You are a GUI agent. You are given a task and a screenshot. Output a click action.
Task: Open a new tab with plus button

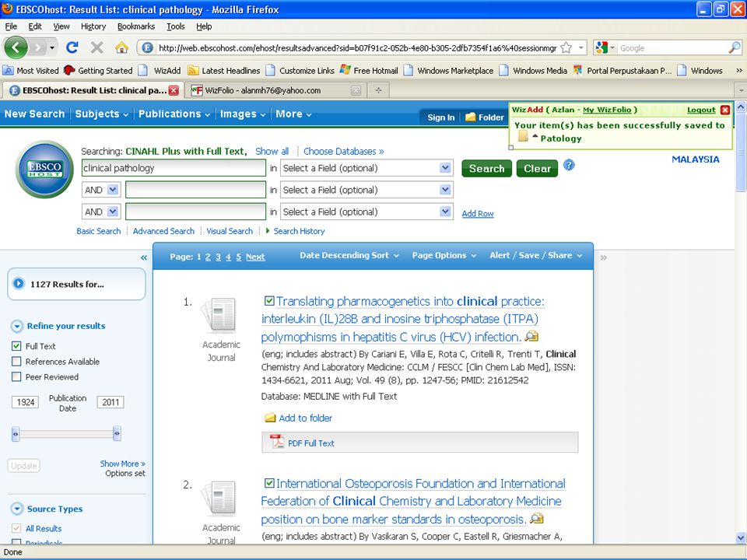[x=378, y=90]
